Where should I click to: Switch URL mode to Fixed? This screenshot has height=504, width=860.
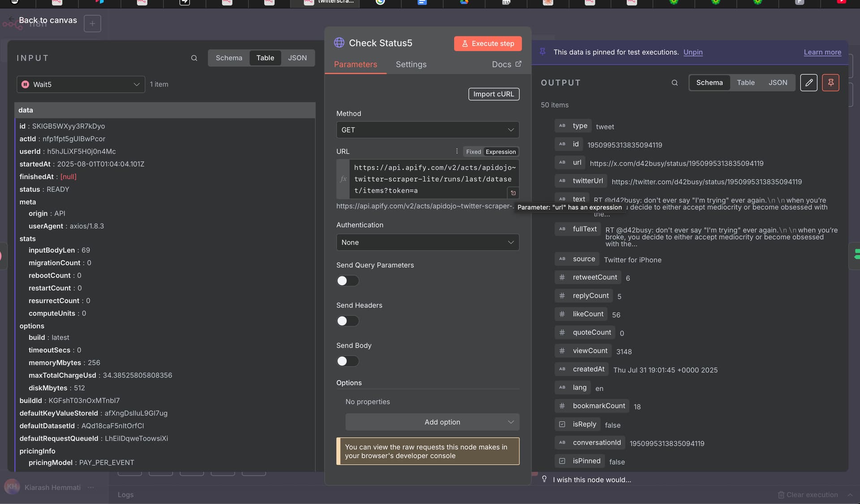tap(473, 152)
